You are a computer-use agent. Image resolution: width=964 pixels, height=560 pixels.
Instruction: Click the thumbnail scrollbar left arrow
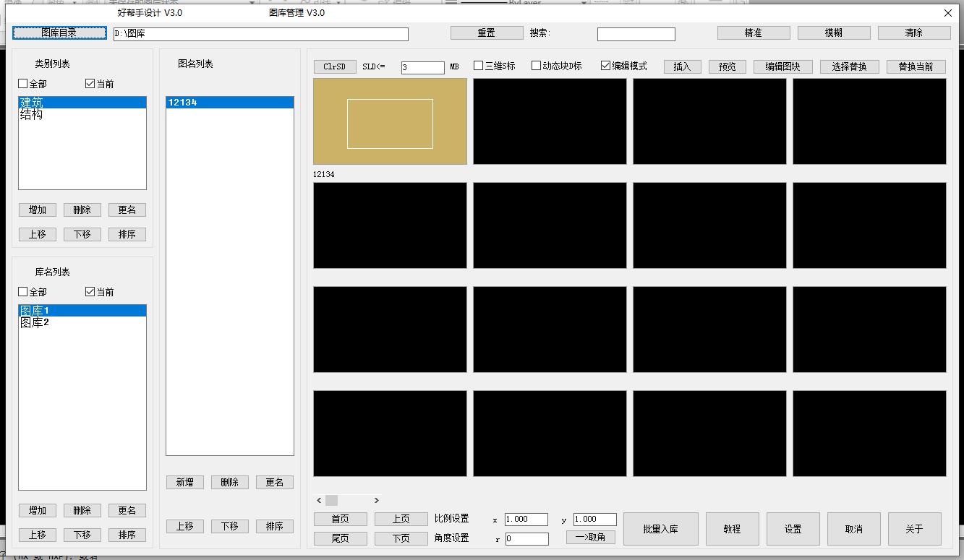320,500
